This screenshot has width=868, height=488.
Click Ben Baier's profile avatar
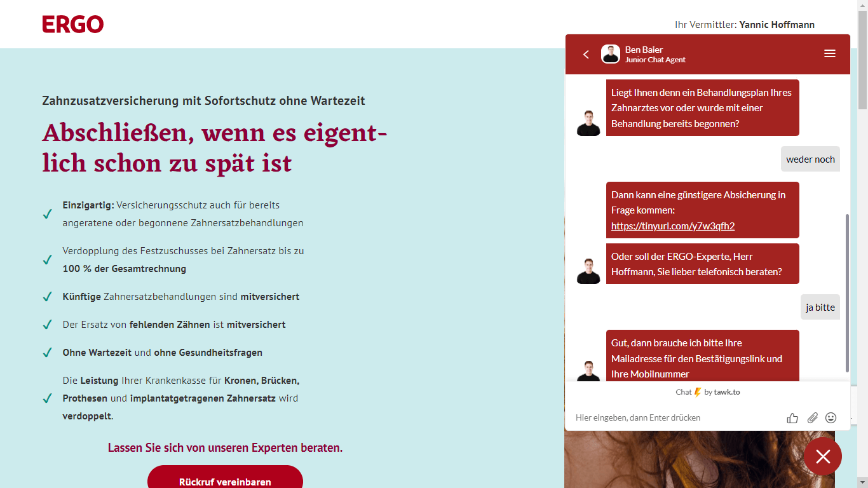(x=610, y=54)
